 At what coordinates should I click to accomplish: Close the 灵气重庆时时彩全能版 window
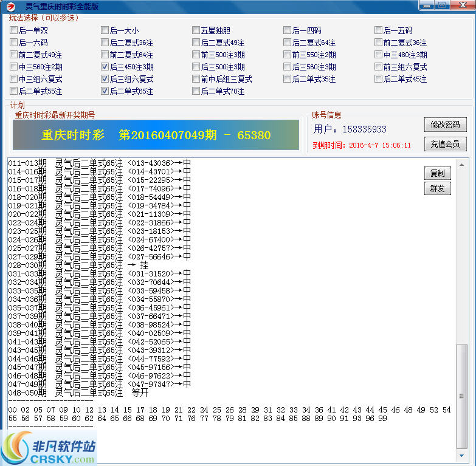pyautogui.click(x=463, y=5)
